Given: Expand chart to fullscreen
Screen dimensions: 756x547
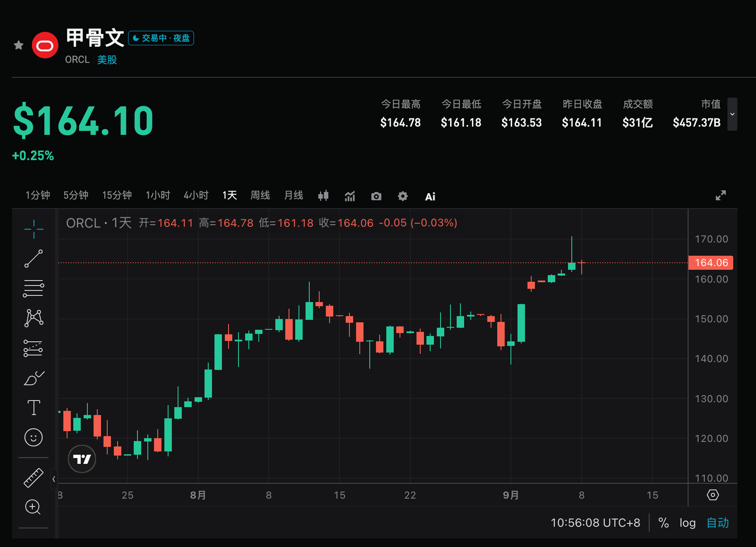Looking at the screenshot, I should pyautogui.click(x=721, y=195).
